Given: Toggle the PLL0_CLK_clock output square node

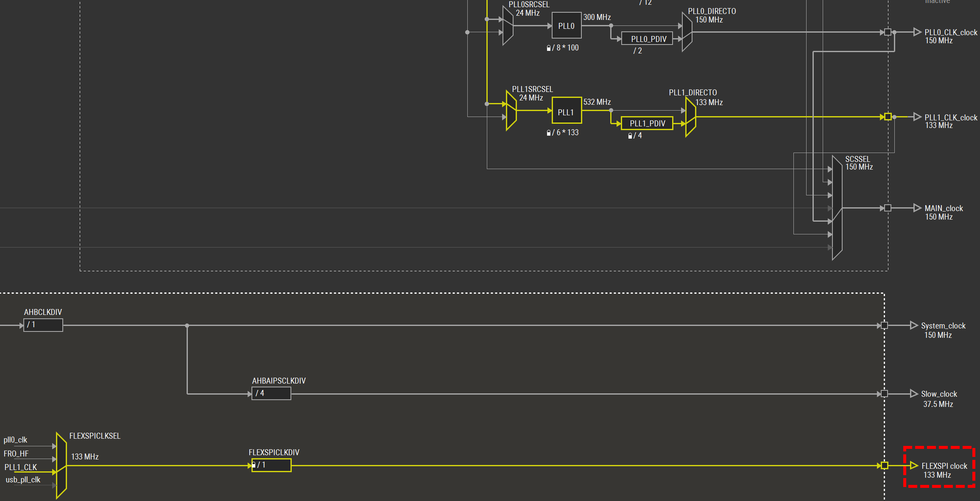Looking at the screenshot, I should [x=888, y=32].
